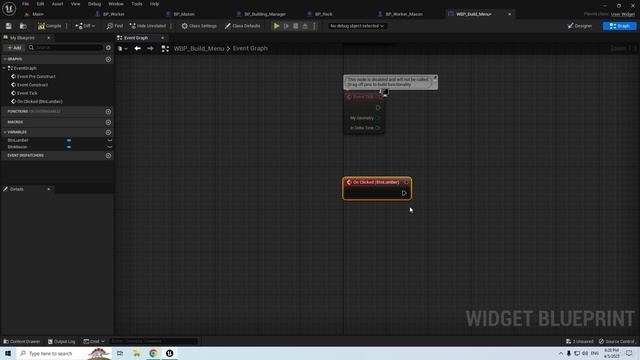The height and width of the screenshot is (360, 640).
Task: Compile the widget blueprint
Action: pyautogui.click(x=50, y=26)
